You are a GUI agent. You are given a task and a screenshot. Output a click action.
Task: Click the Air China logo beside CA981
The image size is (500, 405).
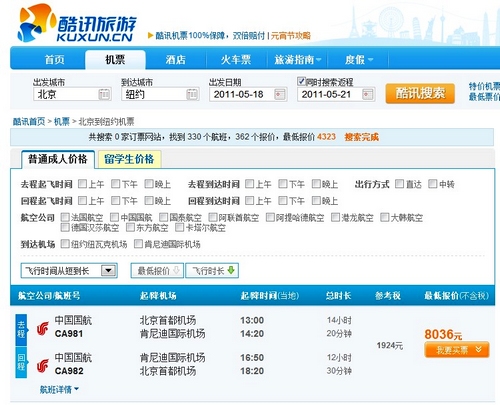coord(43,328)
